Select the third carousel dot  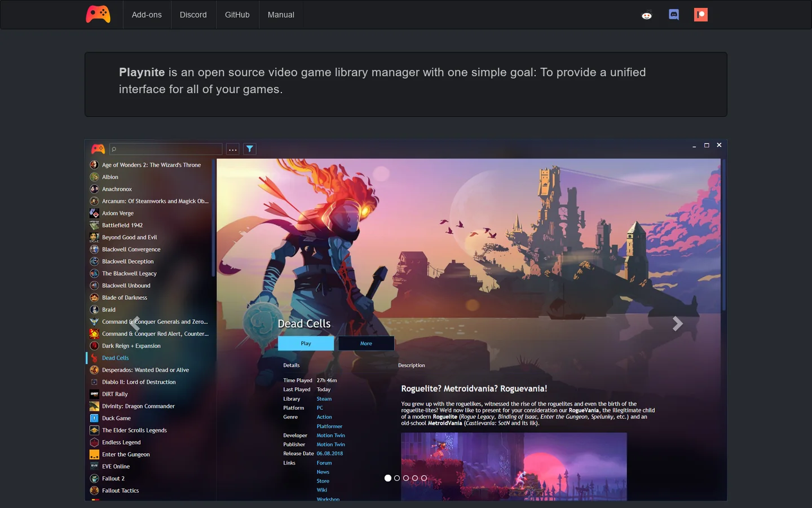406,478
